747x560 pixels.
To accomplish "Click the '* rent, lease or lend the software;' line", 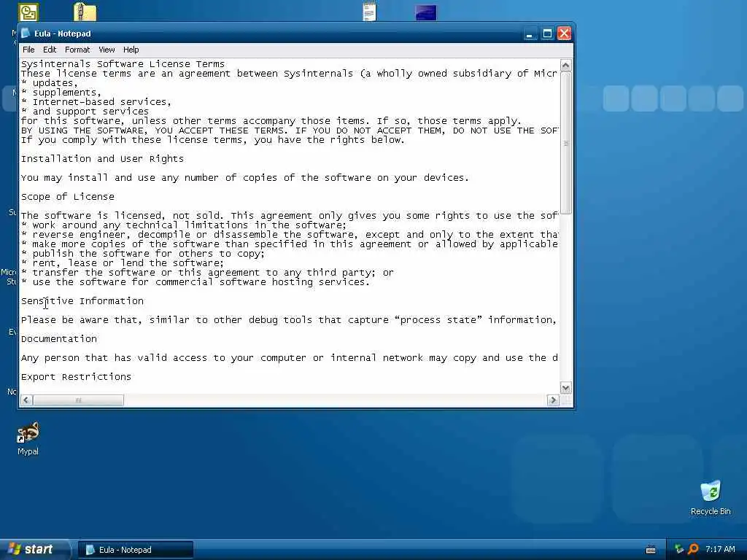I will (123, 262).
